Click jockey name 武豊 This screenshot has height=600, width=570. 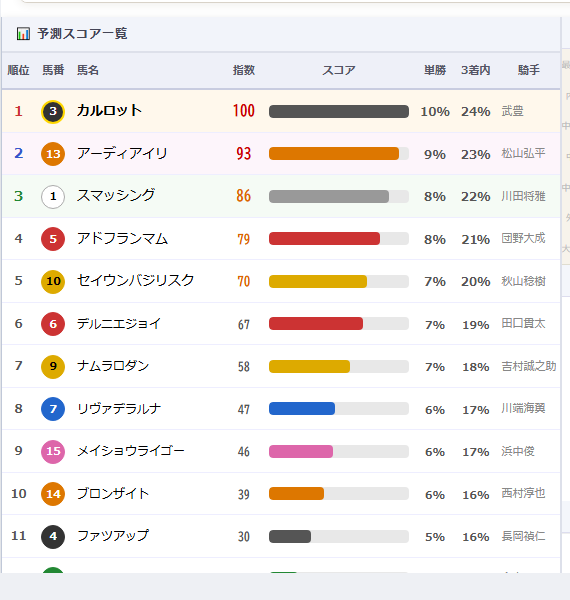[513, 111]
